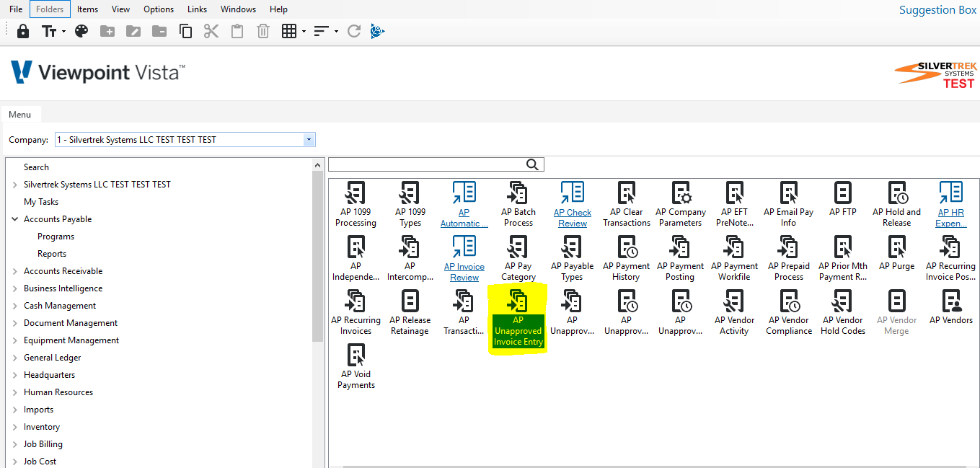Open the Suggestion Box link
This screenshot has height=468, width=980.
[x=937, y=10]
